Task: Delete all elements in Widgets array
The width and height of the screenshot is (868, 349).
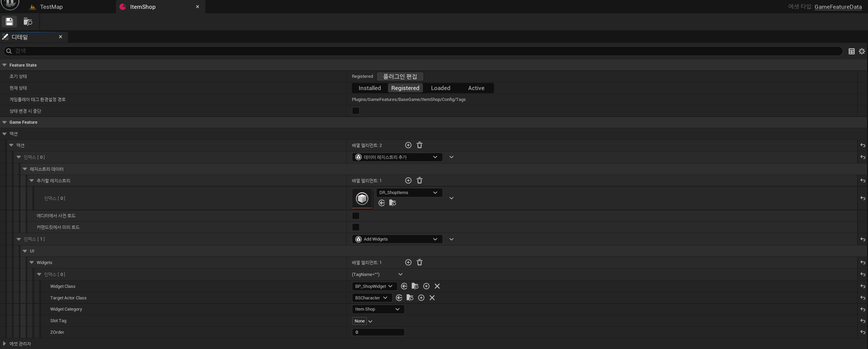Action: 419,262
